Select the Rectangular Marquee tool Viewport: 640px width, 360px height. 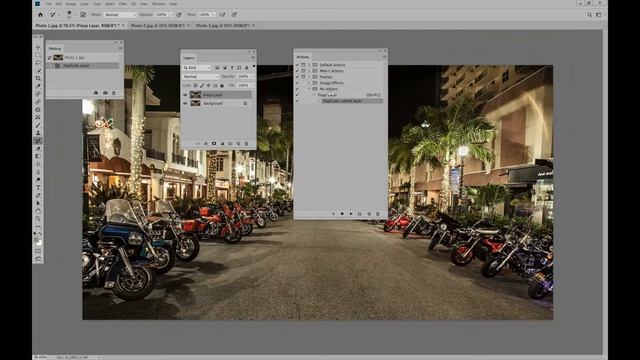point(38,55)
